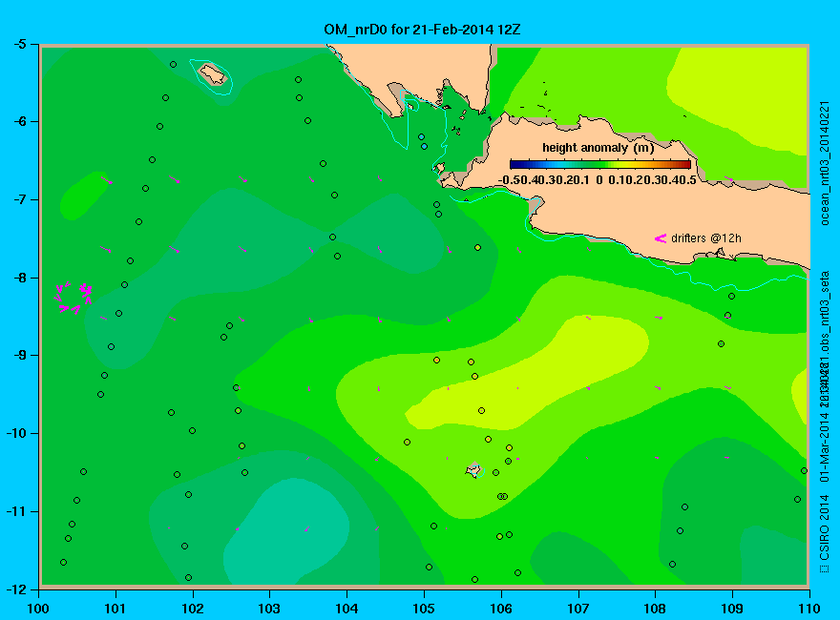This screenshot has height=620, width=840.
Task: Click the 'drifters @12h' legend text
Action: coord(706,238)
